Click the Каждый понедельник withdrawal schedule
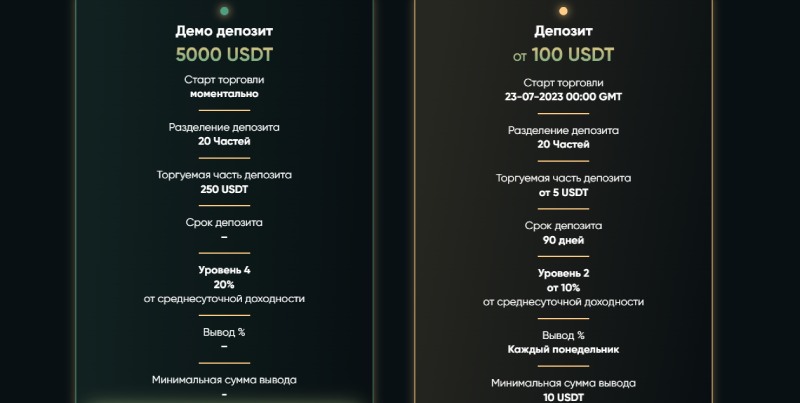Image resolution: width=800 pixels, height=403 pixels. [563, 349]
